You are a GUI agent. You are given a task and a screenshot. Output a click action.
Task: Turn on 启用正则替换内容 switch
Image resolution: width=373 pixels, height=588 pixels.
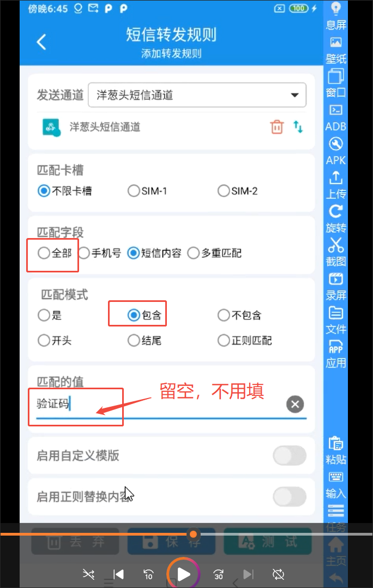click(290, 496)
